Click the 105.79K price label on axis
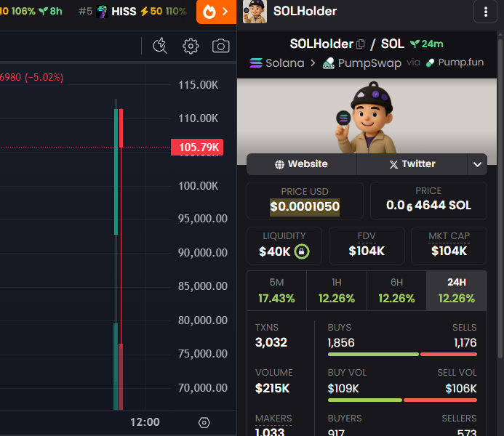Viewport: 504px width, 436px height. pyautogui.click(x=196, y=148)
